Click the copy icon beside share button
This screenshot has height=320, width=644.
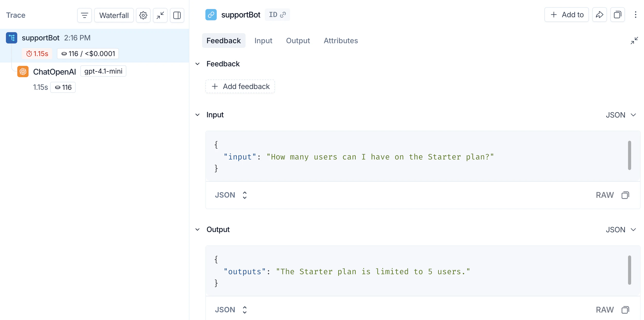point(617,15)
